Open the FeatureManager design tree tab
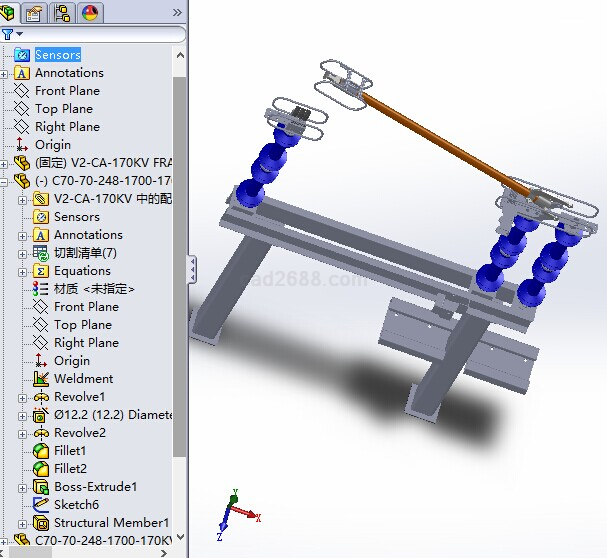 coord(11,12)
